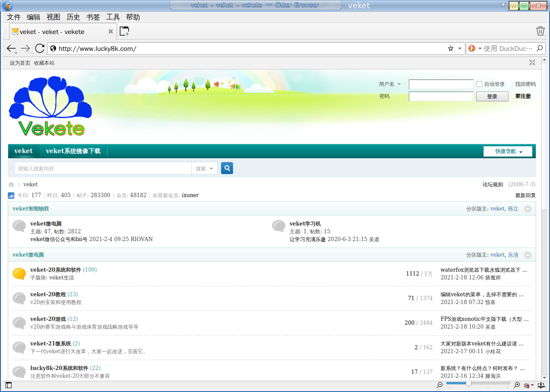The width and height of the screenshot is (550, 392).
Task: Click the magnifier in the browser search box
Action: click(540, 49)
